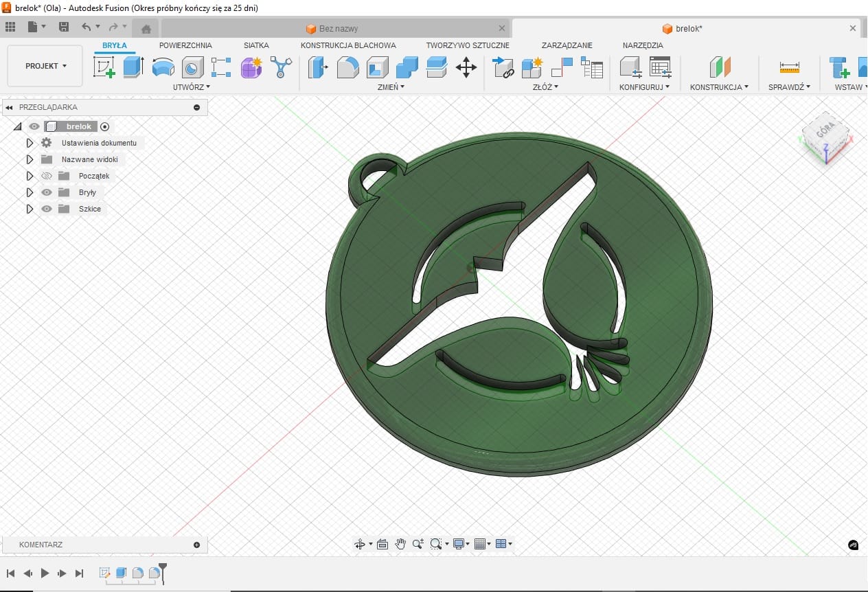Select the Move/Copy arrows tool

click(x=466, y=67)
